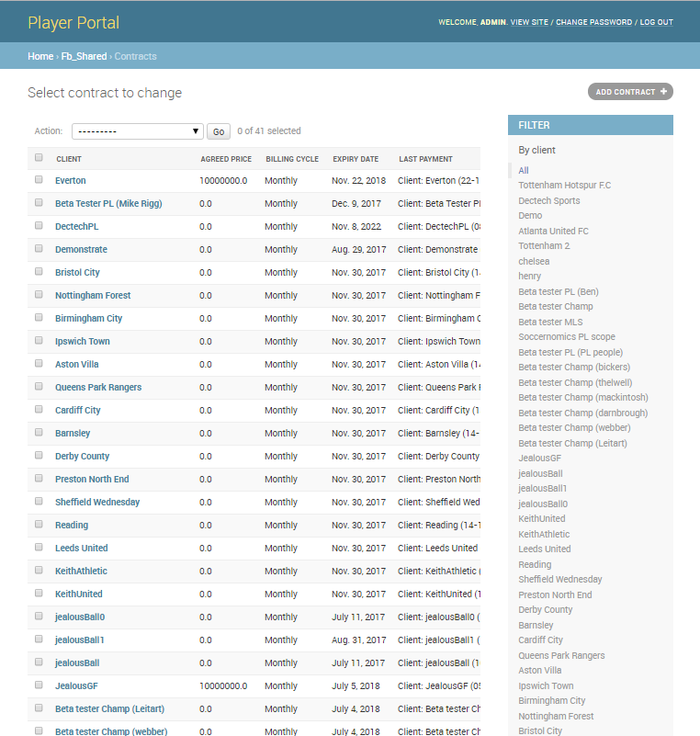Viewport: 700px width, 736px height.
Task: Filter by JealousGF in sidebar
Action: click(x=539, y=459)
